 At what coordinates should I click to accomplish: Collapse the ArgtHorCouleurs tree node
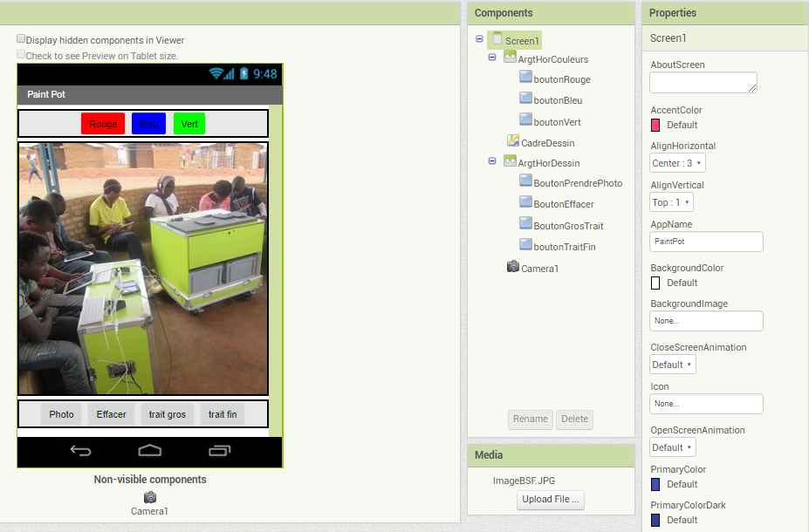pyautogui.click(x=492, y=58)
